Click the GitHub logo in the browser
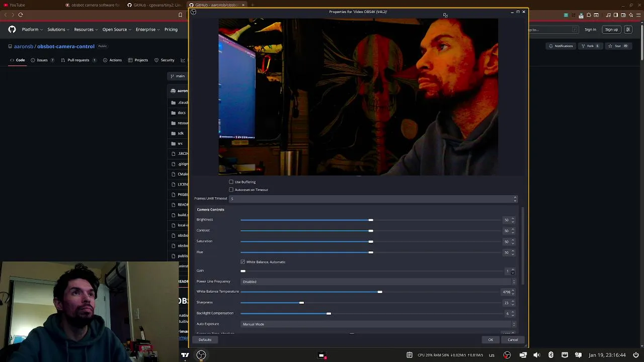Viewport: 644px width, 362px height. coord(12,30)
